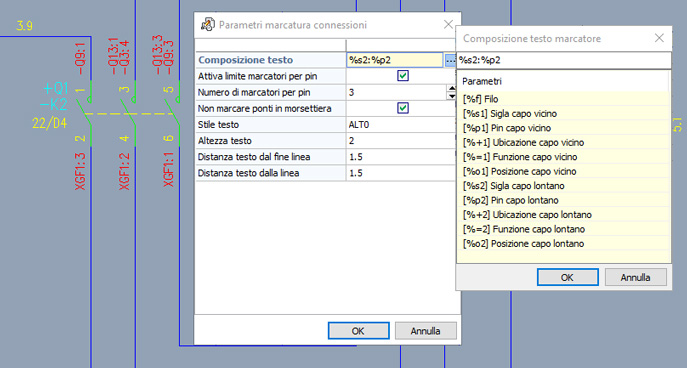687x368 pixels.
Task: Click OK in Parametri marcatura connessioni dialog
Action: coord(358,331)
